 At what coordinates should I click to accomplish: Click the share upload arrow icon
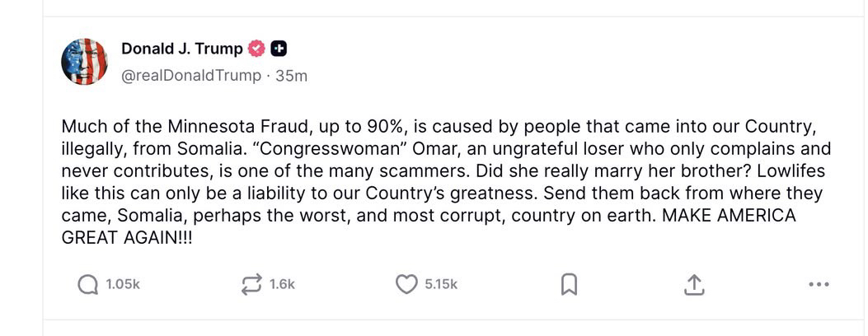point(694,284)
